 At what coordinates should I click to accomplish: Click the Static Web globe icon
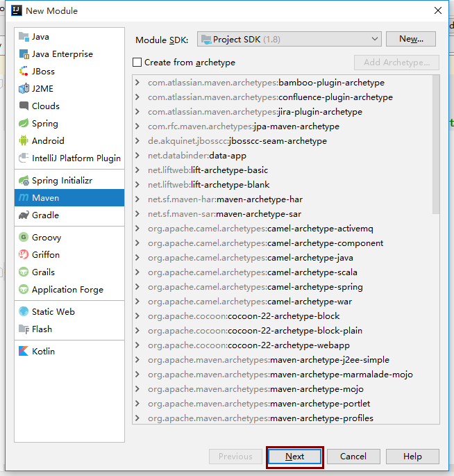[x=24, y=311]
